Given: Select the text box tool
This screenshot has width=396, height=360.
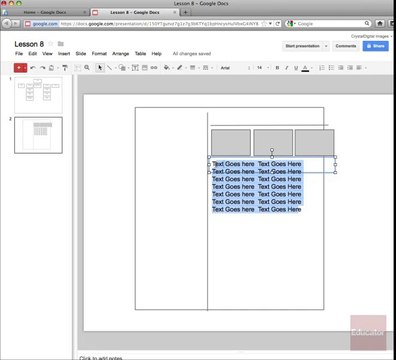Looking at the screenshot, I should [135, 68].
